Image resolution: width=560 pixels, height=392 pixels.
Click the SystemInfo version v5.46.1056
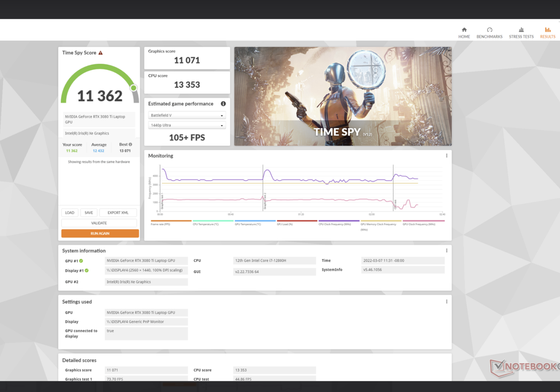click(x=403, y=270)
